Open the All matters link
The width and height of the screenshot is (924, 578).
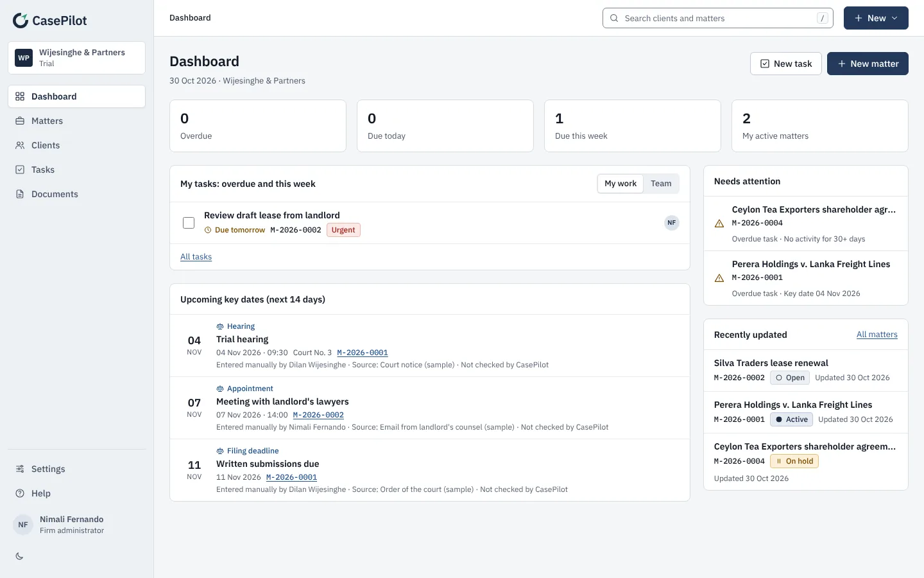click(877, 335)
